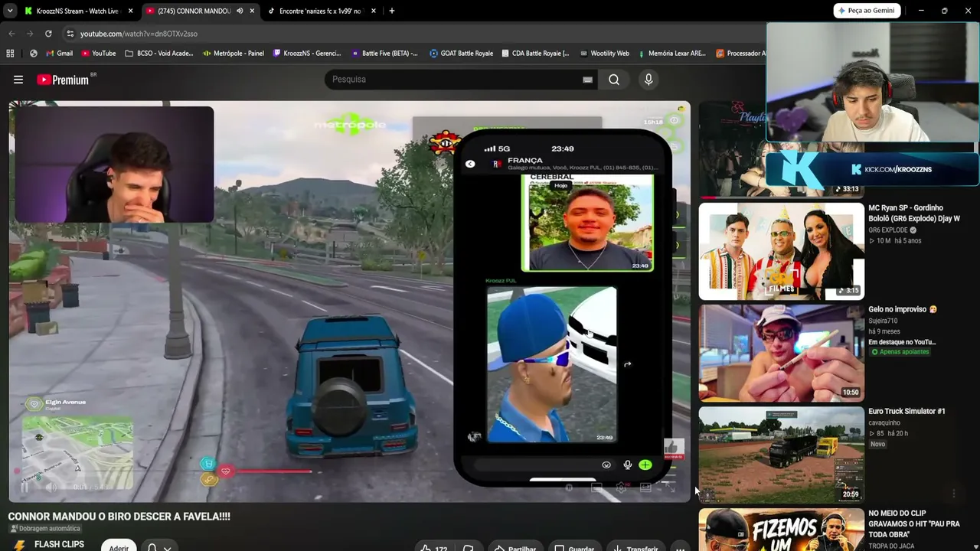Image resolution: width=980 pixels, height=551 pixels.
Task: Expand the Chrome tab search dropdown
Action: (x=10, y=11)
